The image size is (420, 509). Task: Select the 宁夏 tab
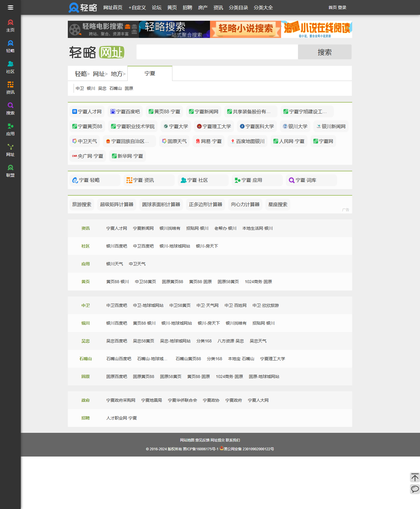pyautogui.click(x=150, y=74)
